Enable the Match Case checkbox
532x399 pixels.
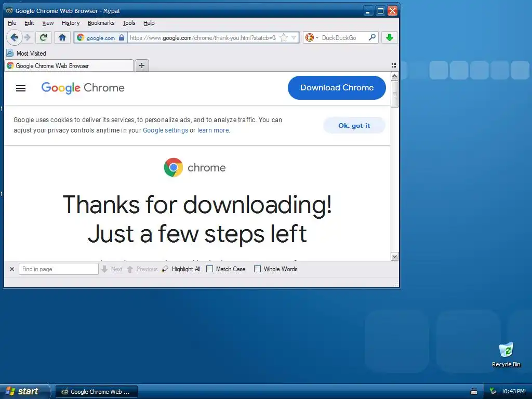click(210, 269)
